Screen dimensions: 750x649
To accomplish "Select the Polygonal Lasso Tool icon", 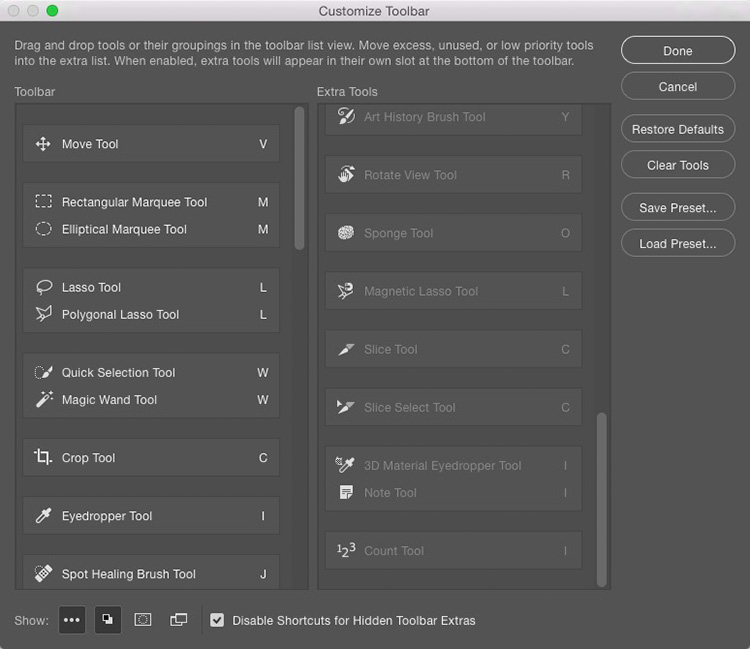I will 43,314.
